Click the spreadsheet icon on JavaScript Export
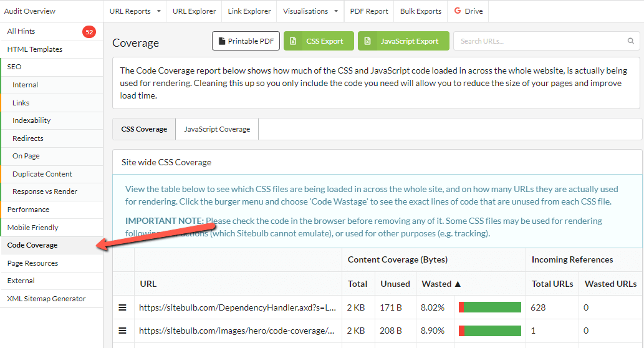This screenshot has height=348, width=644. 367,41
